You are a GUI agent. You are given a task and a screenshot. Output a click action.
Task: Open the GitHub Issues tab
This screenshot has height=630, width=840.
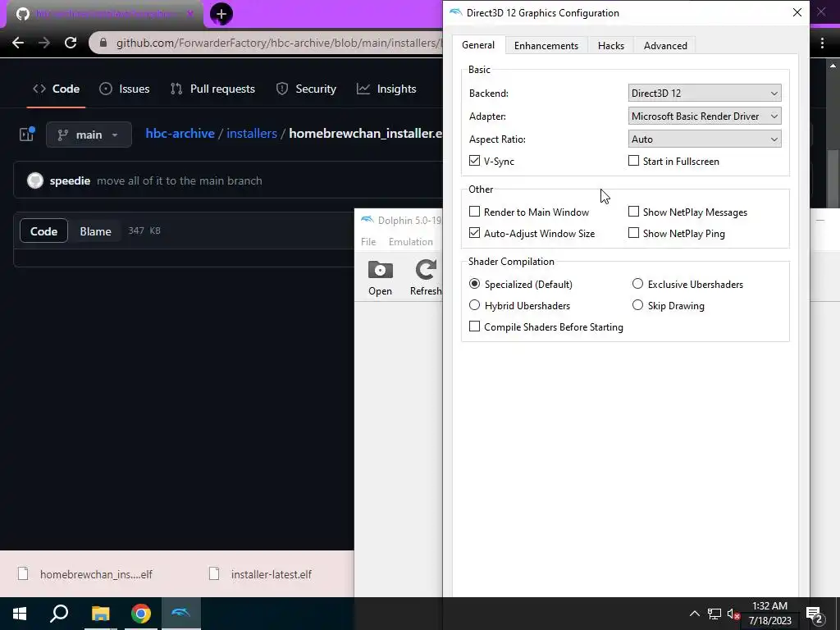pyautogui.click(x=125, y=89)
